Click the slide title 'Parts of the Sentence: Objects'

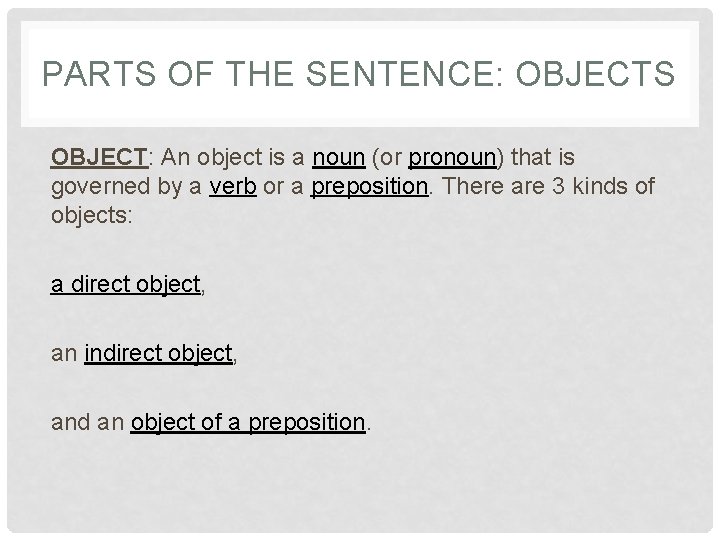(x=359, y=73)
